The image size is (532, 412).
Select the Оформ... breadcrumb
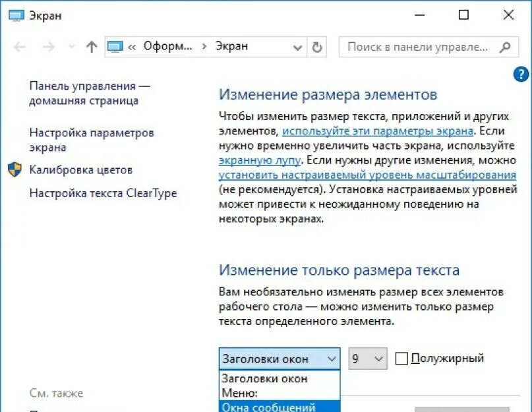click(x=167, y=46)
